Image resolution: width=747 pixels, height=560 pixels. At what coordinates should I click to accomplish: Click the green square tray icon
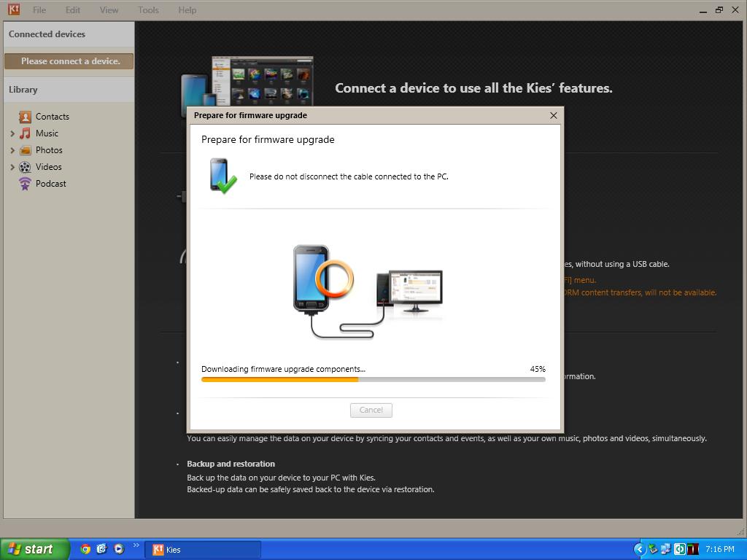point(679,549)
